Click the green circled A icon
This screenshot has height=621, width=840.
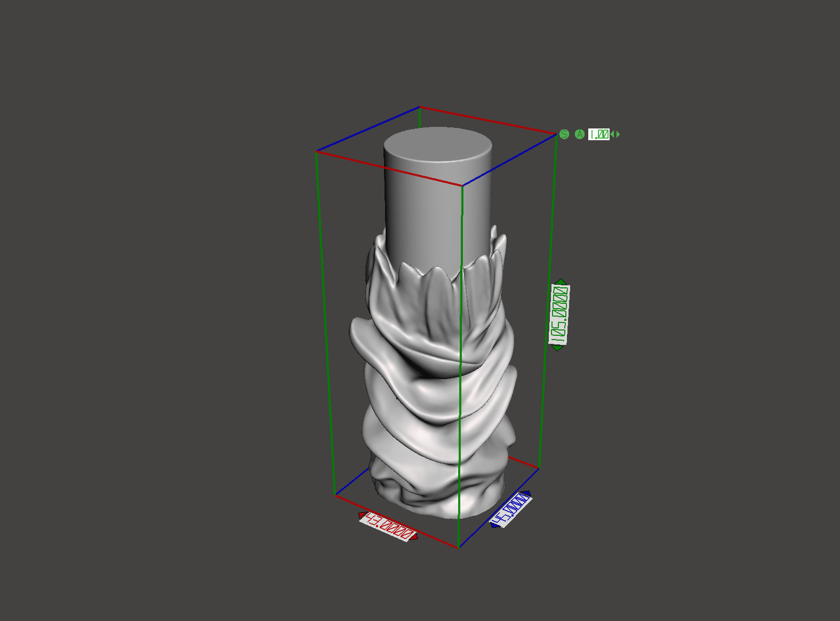pyautogui.click(x=580, y=134)
